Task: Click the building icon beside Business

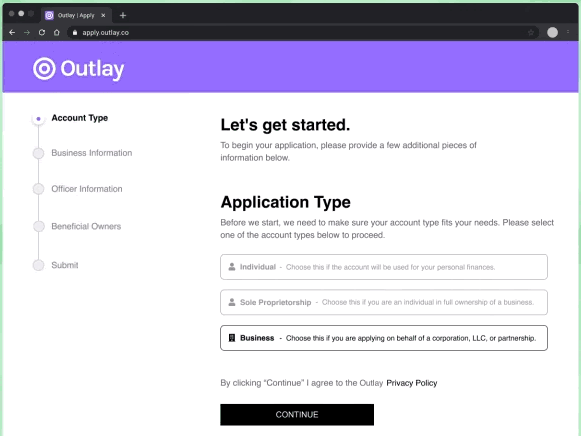Action: point(232,338)
